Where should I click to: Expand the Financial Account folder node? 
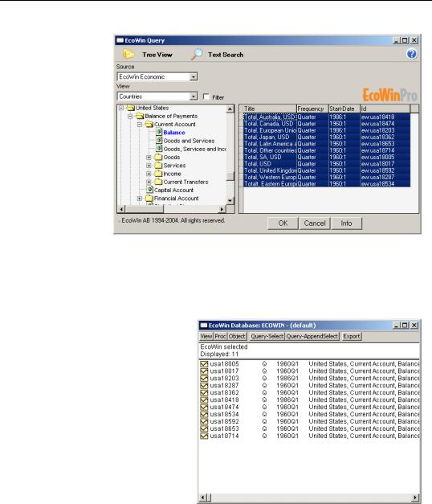pyautogui.click(x=140, y=199)
